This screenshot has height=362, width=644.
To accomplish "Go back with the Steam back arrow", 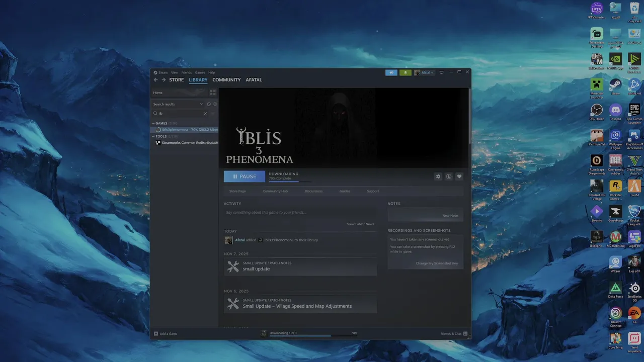I will click(155, 80).
